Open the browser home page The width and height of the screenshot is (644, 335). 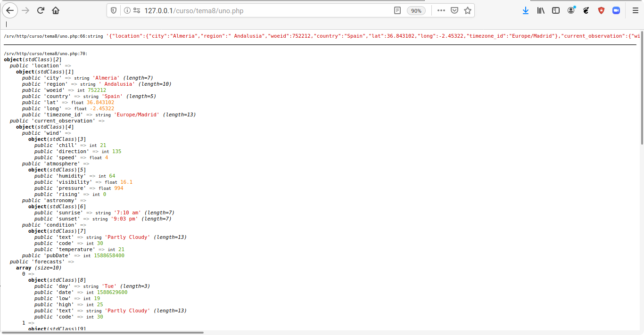coord(56,10)
